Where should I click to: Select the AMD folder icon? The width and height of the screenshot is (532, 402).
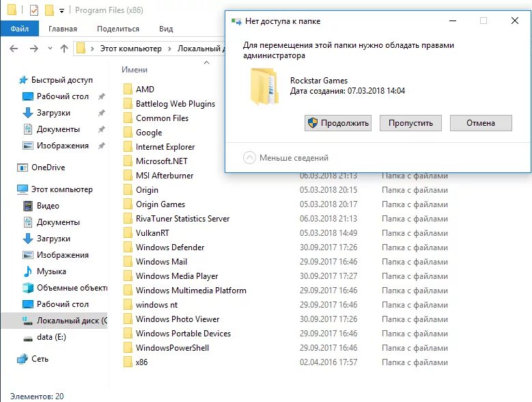tap(128, 90)
